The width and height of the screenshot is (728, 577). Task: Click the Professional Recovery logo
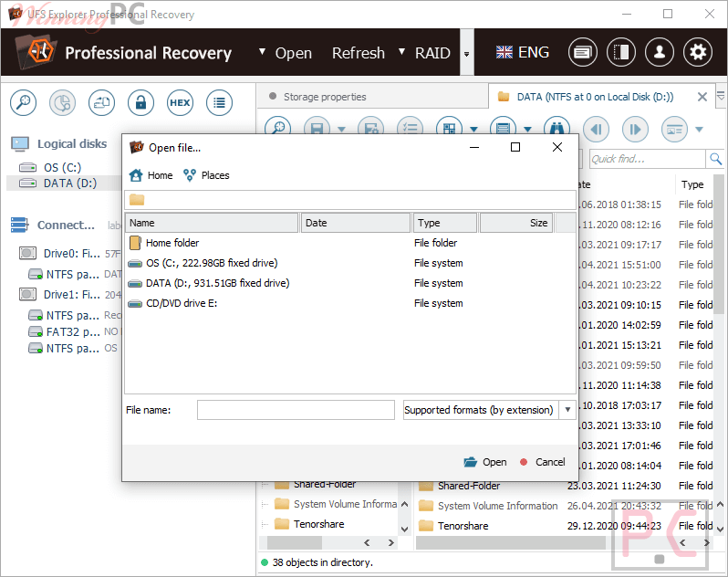[x=36, y=52]
